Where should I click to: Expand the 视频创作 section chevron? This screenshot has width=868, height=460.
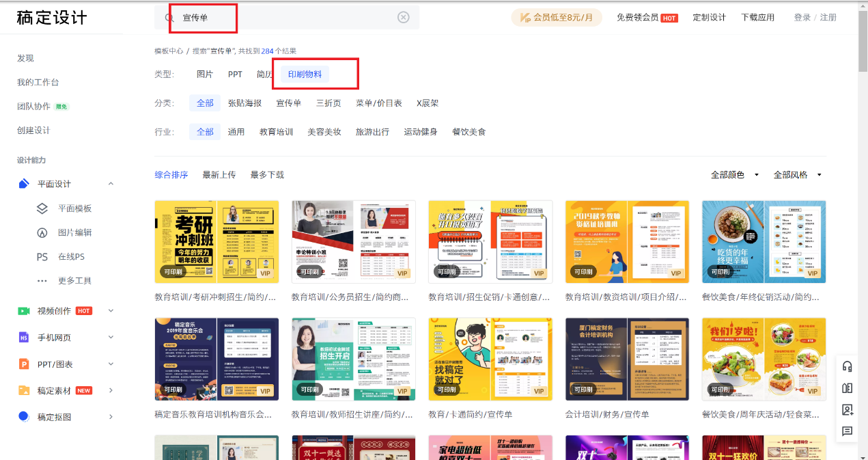(x=111, y=311)
